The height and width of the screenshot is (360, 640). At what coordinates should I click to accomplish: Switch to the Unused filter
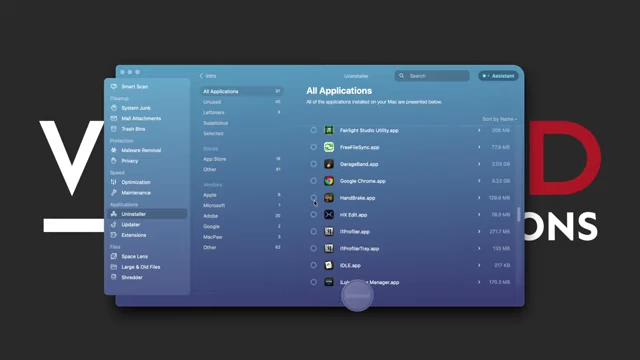tap(242, 102)
